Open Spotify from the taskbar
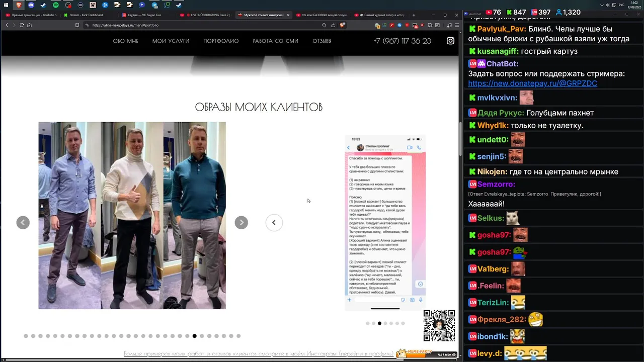 point(56,5)
